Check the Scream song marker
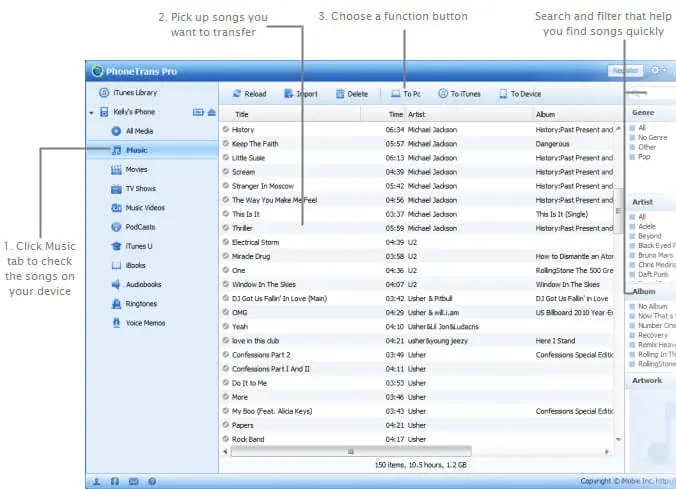Viewport: 676px width, 489px height. [x=225, y=171]
